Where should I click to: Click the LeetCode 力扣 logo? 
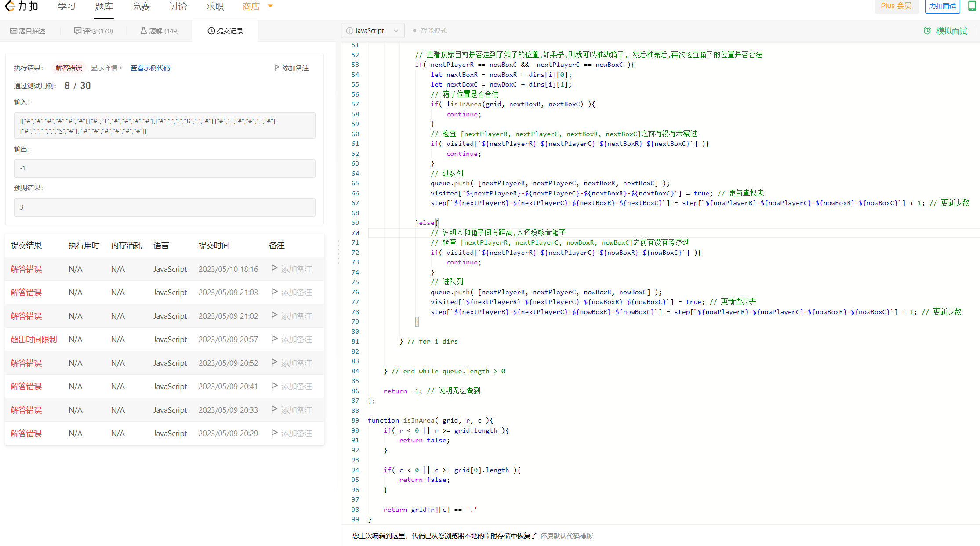click(22, 6)
